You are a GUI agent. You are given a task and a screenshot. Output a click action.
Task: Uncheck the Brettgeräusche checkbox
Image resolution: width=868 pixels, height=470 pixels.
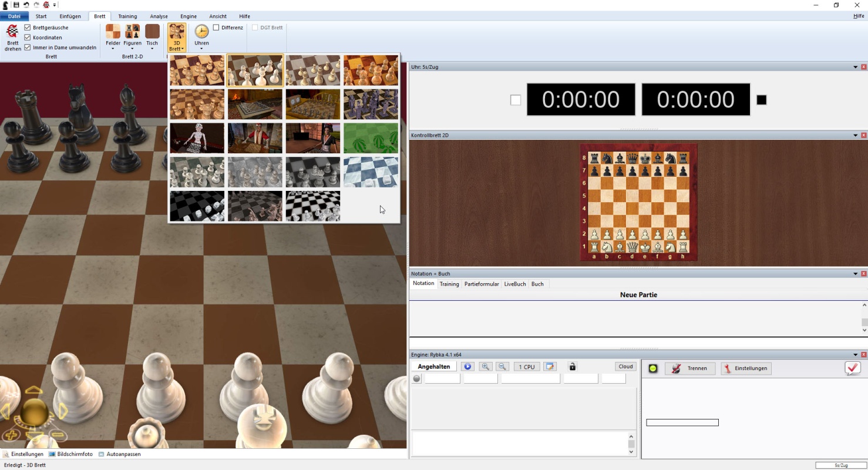coord(28,28)
